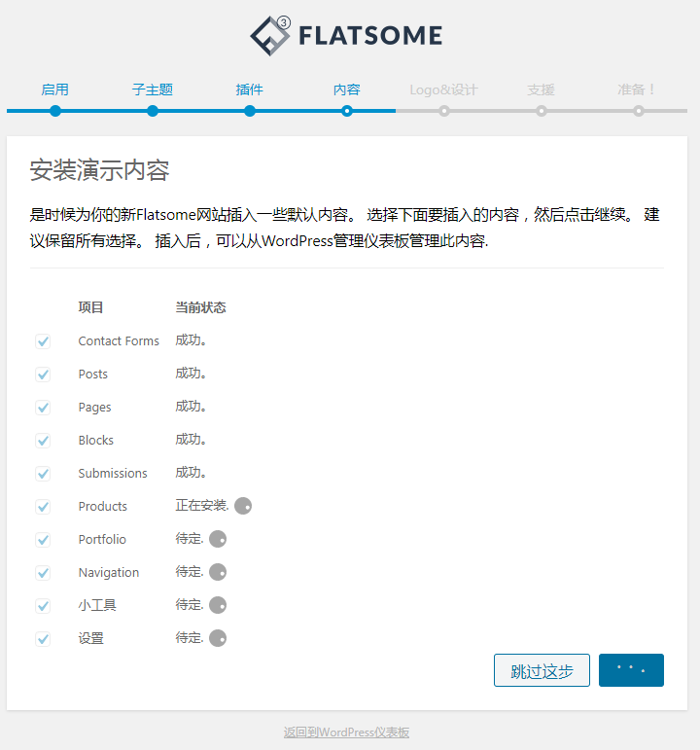Go to the 启用 step

click(x=55, y=89)
